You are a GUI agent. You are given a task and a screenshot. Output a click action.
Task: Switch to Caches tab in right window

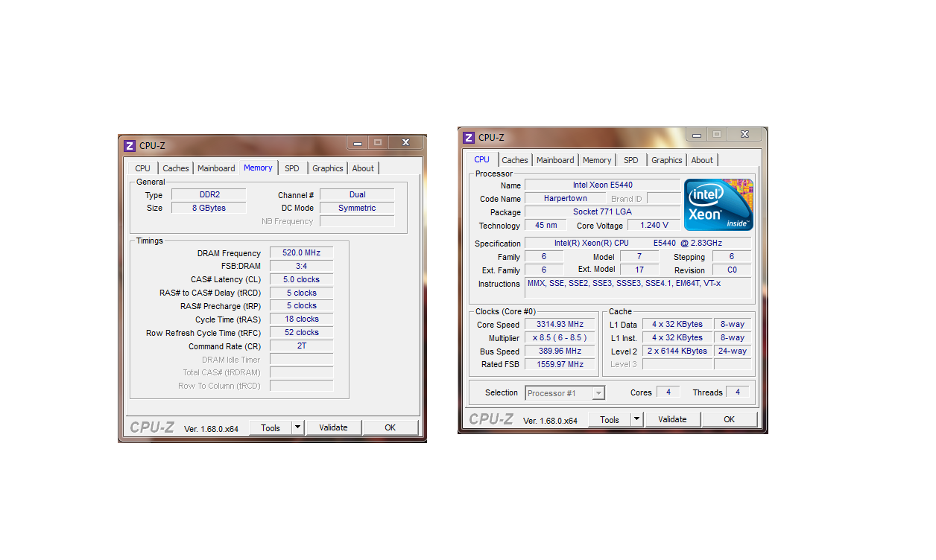[515, 160]
